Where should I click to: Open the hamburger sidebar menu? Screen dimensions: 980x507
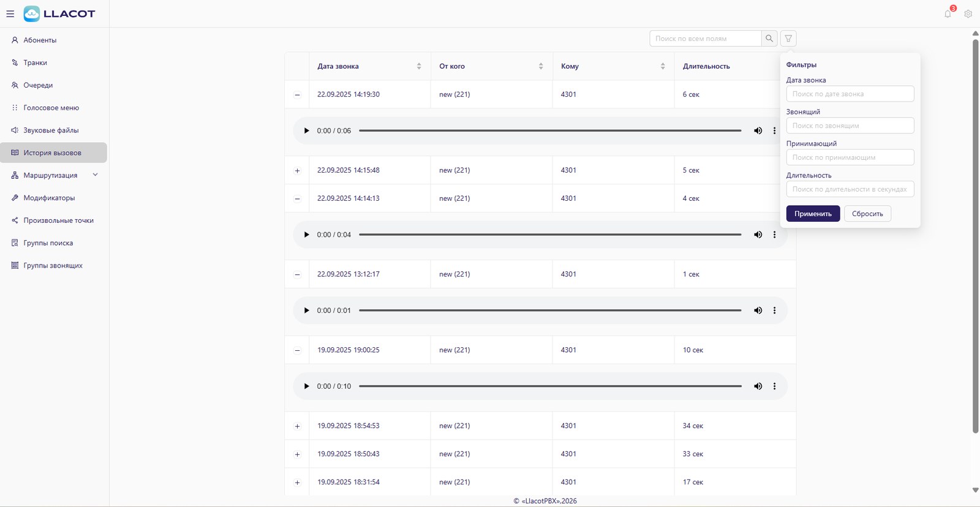point(10,13)
